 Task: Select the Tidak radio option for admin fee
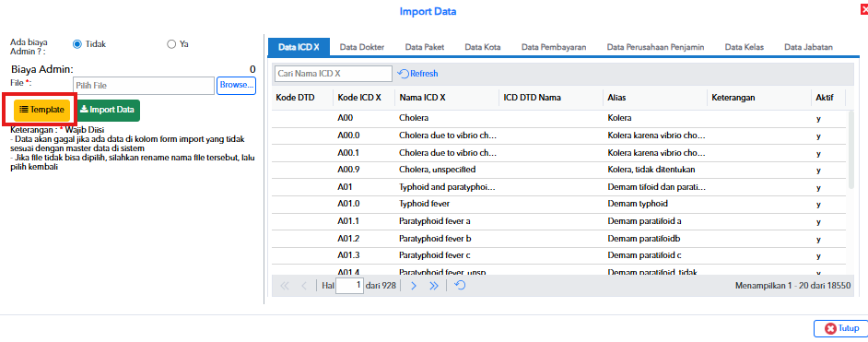pyautogui.click(x=77, y=44)
